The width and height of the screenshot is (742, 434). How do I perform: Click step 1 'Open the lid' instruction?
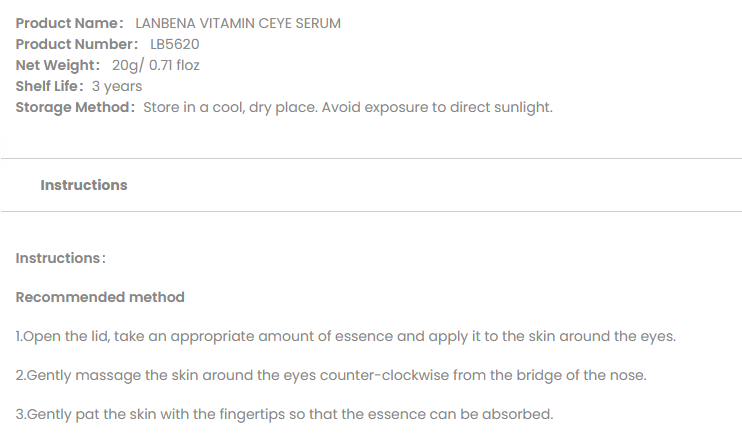point(346,336)
